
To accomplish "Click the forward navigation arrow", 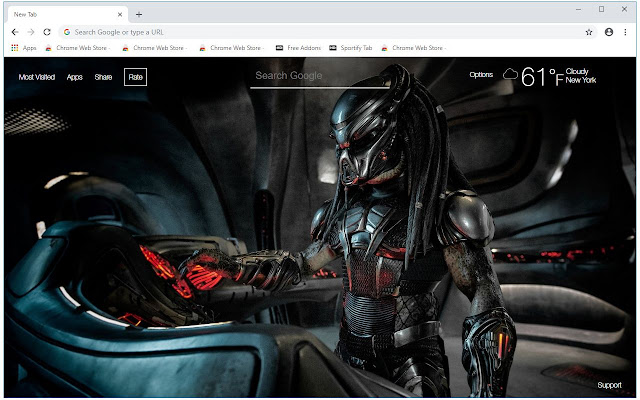I will tap(31, 32).
